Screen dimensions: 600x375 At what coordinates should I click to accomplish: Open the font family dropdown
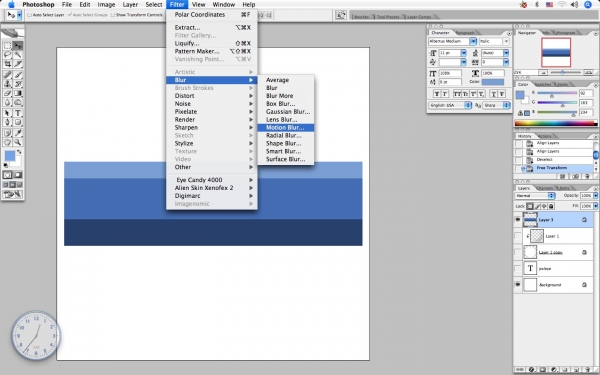pyautogui.click(x=473, y=41)
